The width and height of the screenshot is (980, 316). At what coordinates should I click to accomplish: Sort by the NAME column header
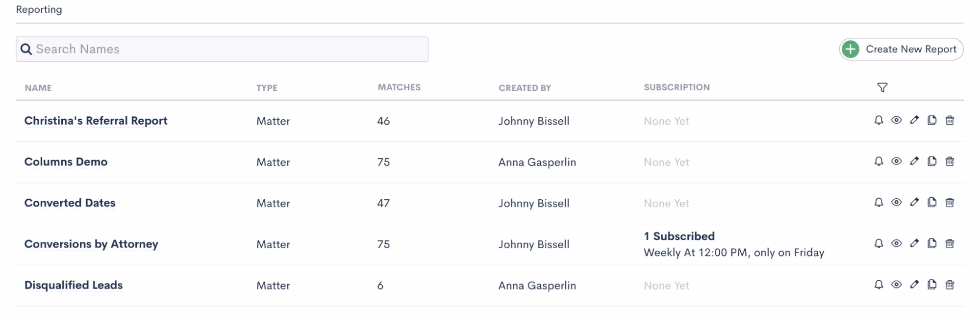38,88
